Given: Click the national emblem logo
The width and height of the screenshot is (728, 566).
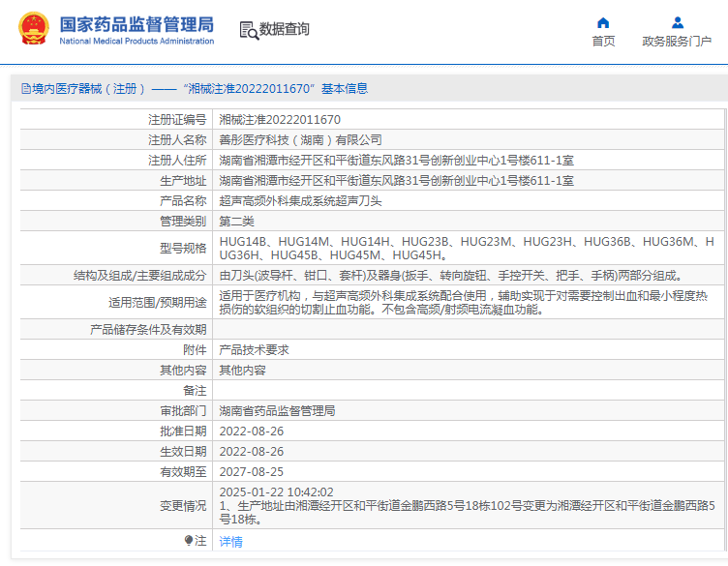Looking at the screenshot, I should tap(34, 28).
